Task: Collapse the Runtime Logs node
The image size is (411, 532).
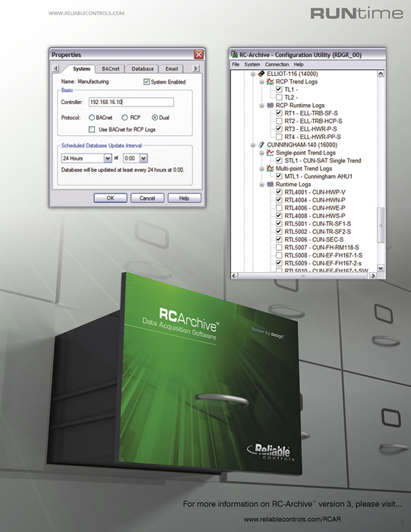Action: coord(262,185)
